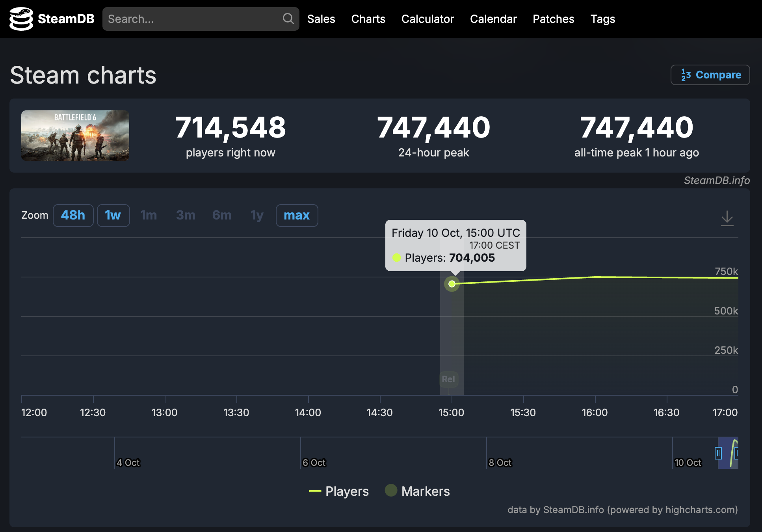The width and height of the screenshot is (762, 532).
Task: Click the Compare button
Action: (x=710, y=75)
